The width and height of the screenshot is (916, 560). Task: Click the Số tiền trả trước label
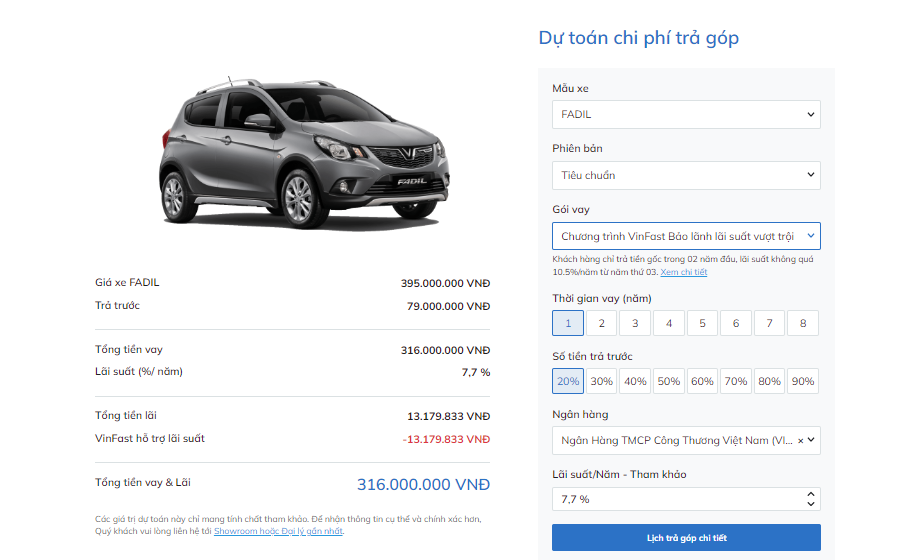592,356
